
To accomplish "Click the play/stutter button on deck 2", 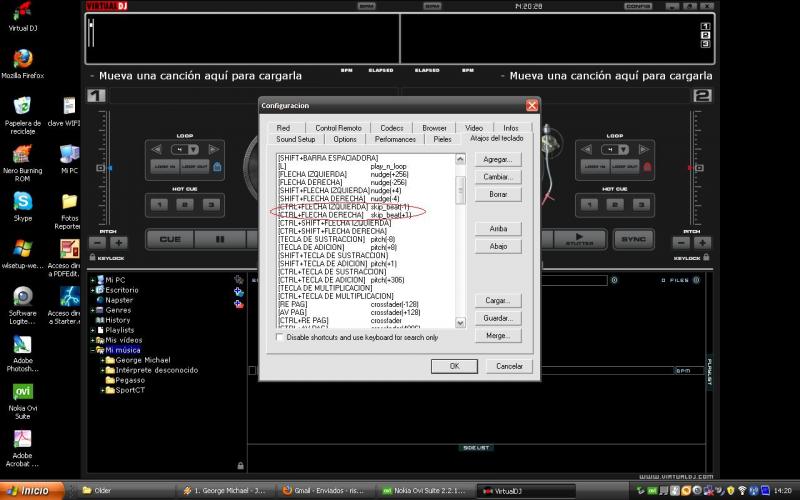I will coord(580,239).
